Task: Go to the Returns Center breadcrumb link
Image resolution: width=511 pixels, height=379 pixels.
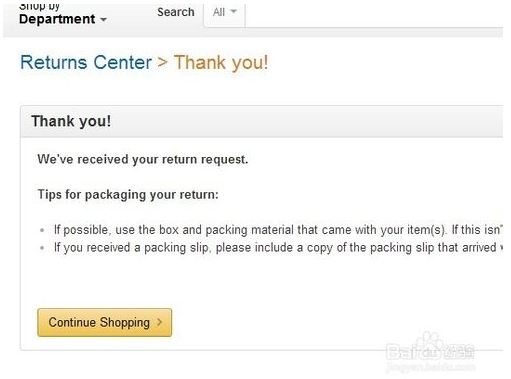Action: point(86,62)
